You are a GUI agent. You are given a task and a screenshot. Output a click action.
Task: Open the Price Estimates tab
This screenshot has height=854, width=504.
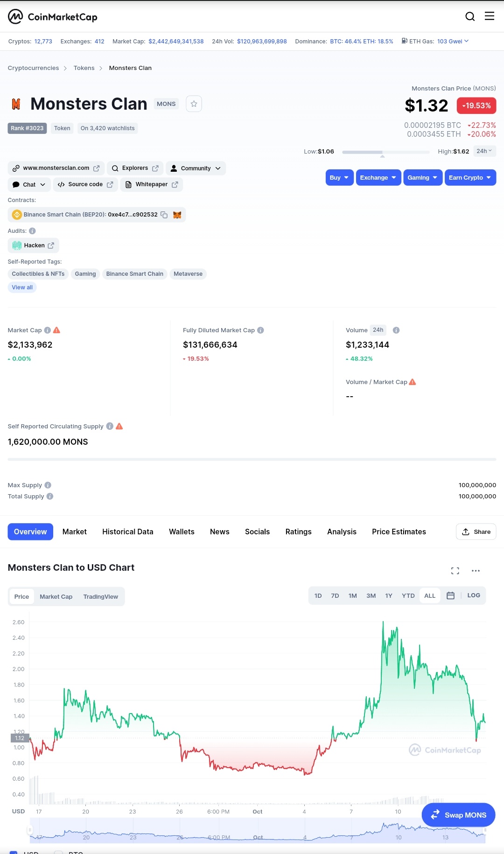399,532
